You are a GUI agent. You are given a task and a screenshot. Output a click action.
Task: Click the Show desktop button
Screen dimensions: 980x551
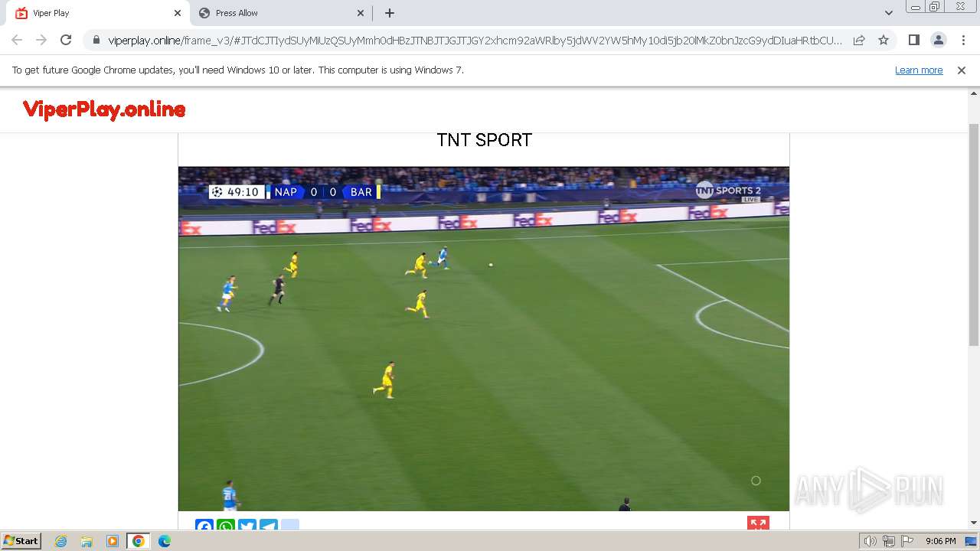point(972,541)
